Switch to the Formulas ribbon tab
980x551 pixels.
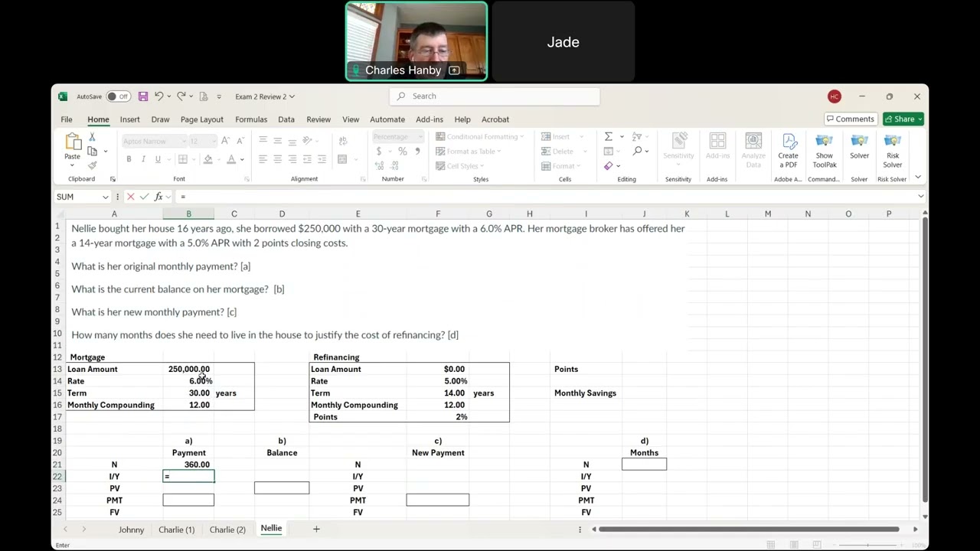coord(251,119)
